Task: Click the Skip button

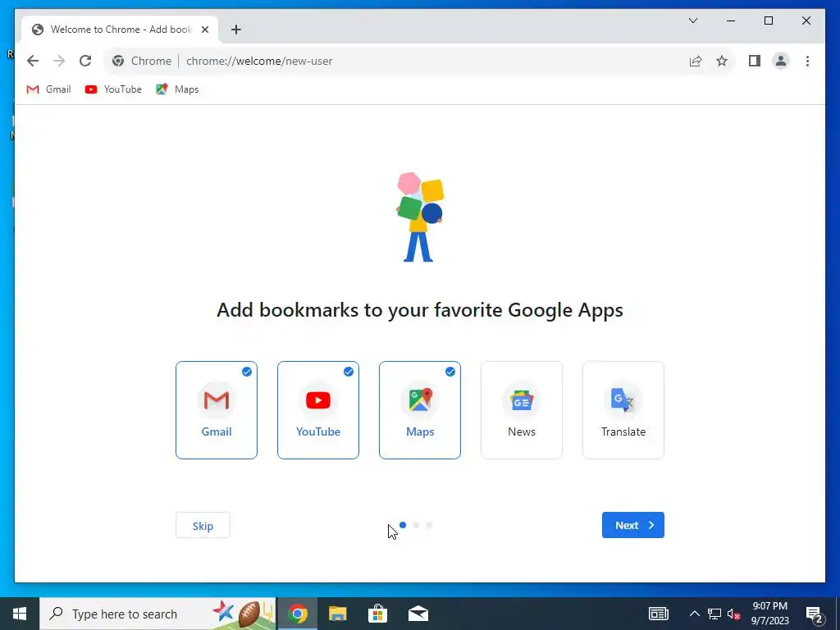Action: click(x=203, y=526)
